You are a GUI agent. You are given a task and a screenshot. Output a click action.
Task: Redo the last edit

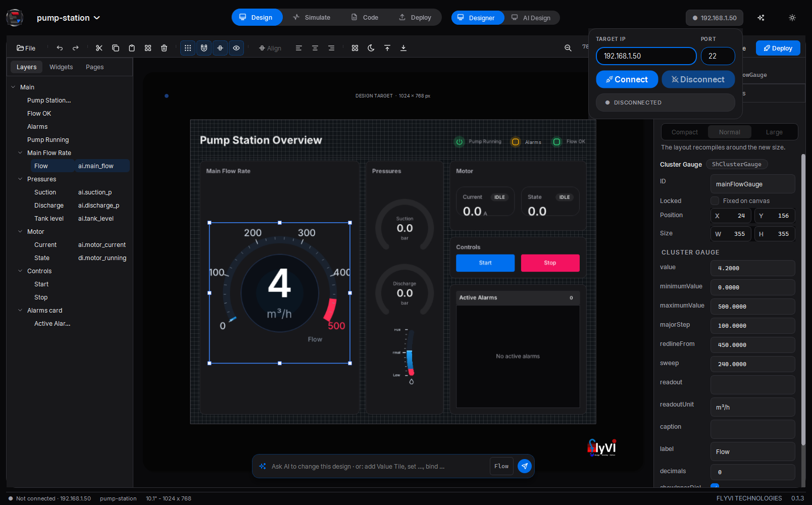click(76, 48)
